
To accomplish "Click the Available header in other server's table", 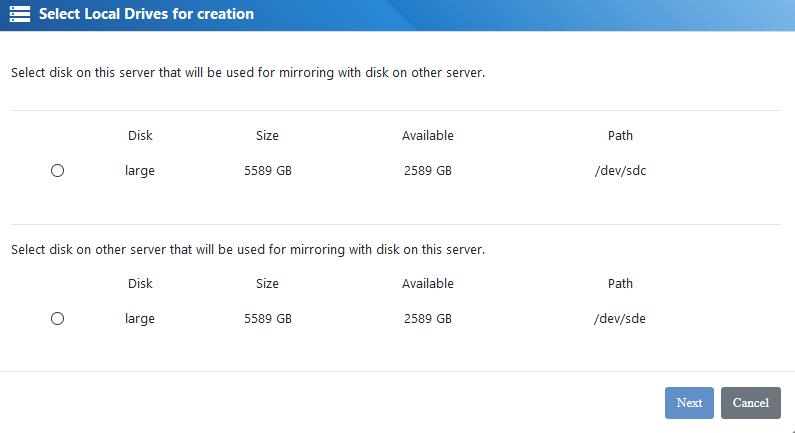I will (427, 284).
